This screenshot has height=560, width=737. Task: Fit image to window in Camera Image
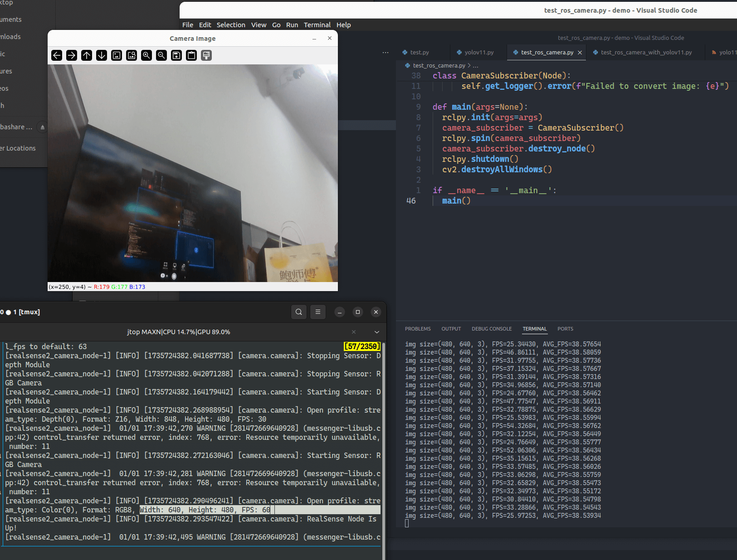pyautogui.click(x=132, y=55)
